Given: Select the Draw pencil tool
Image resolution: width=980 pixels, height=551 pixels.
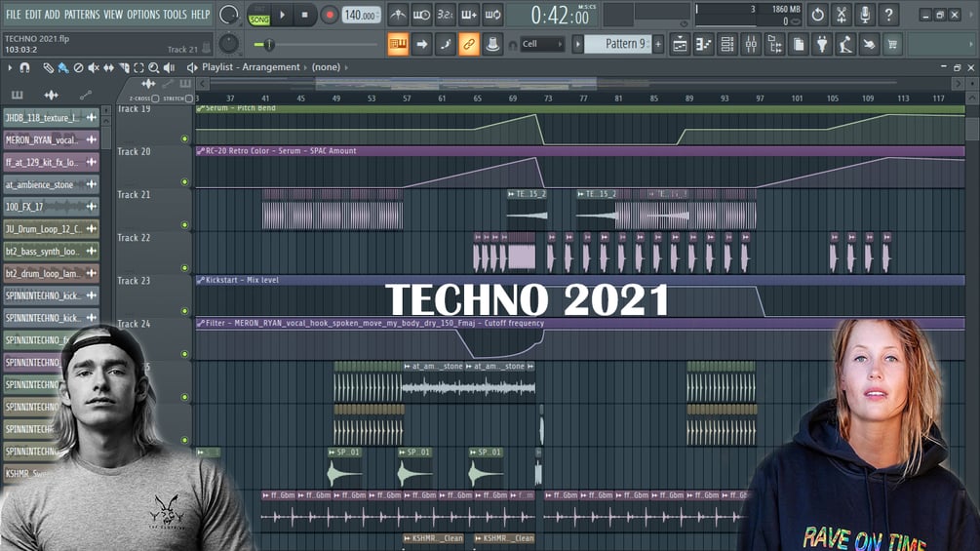Looking at the screenshot, I should [x=48, y=67].
